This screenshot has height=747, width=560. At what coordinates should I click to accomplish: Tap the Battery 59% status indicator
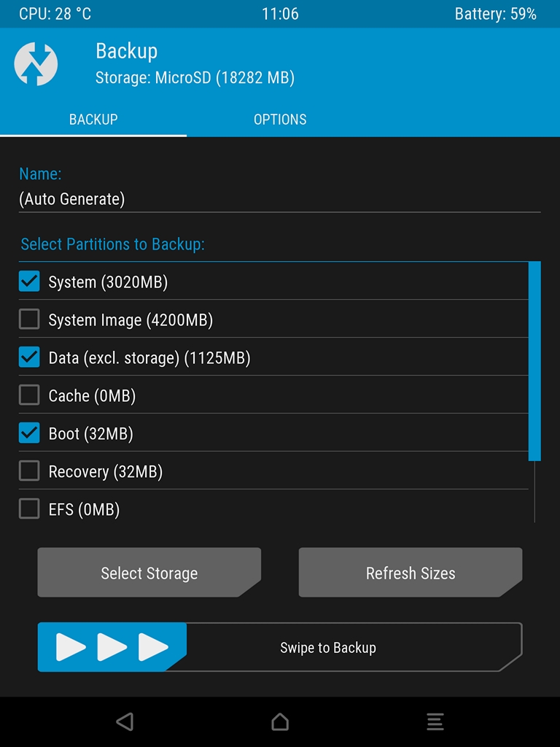pyautogui.click(x=495, y=14)
